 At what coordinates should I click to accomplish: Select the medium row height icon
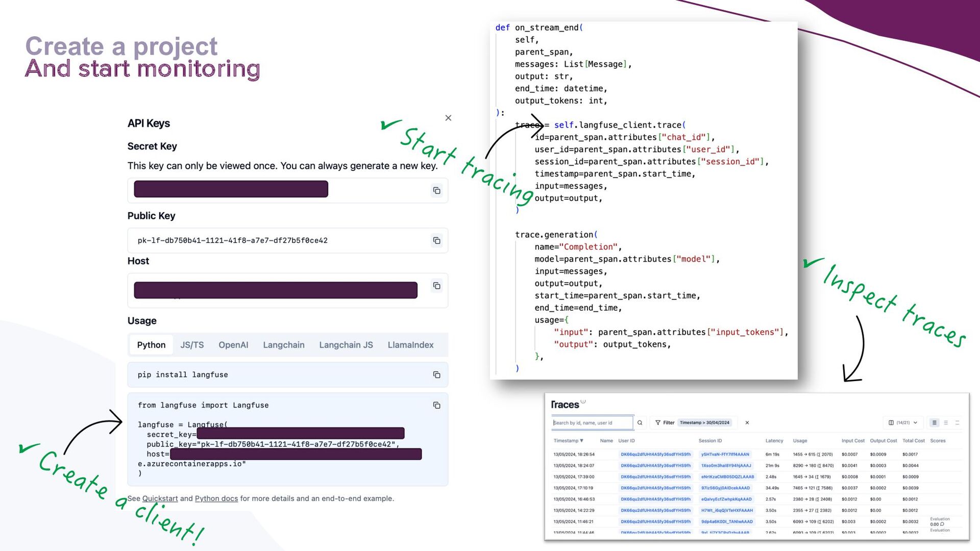946,422
